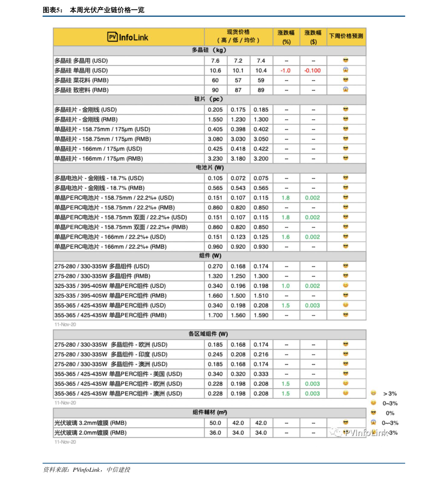The width and height of the screenshot is (448, 480).
Task: Select the 各区域组件 (W) section header
Action: [210, 334]
